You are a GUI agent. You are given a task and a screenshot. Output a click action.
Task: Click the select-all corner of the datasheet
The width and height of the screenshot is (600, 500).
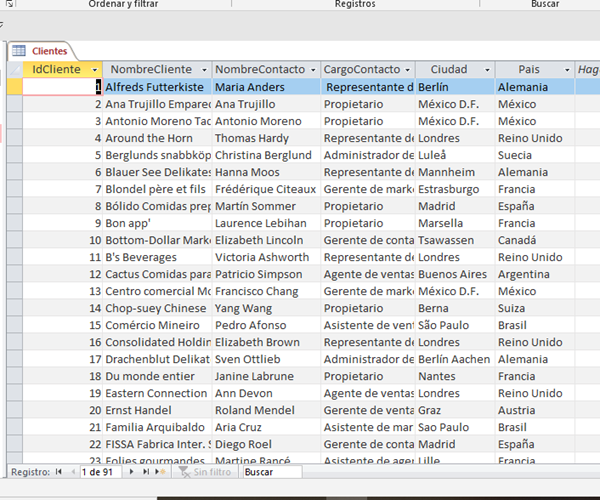14,69
